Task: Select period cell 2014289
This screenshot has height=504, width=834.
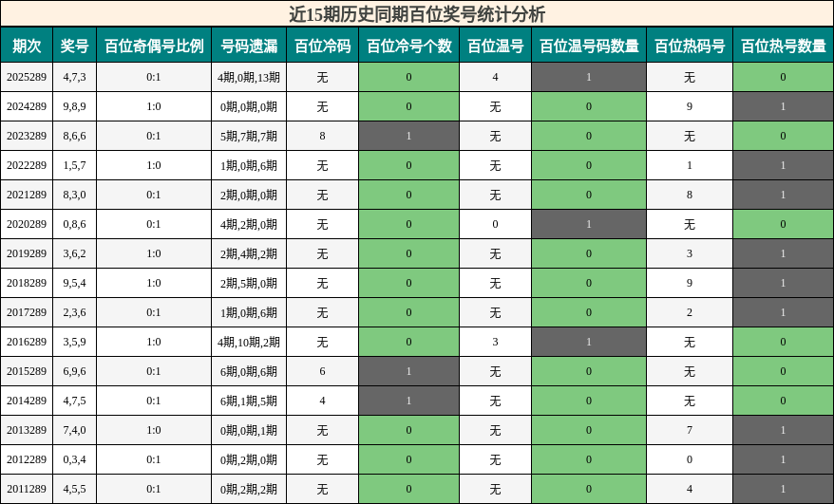Action: (x=27, y=401)
